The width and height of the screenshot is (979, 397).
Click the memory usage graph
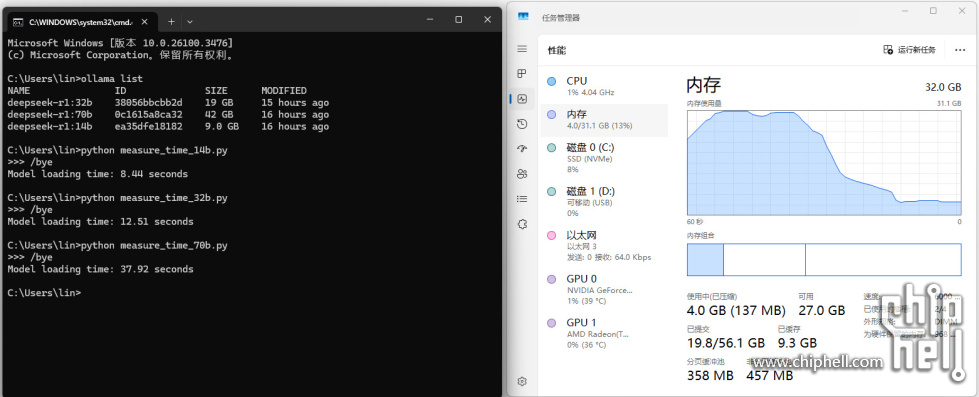pyautogui.click(x=824, y=163)
